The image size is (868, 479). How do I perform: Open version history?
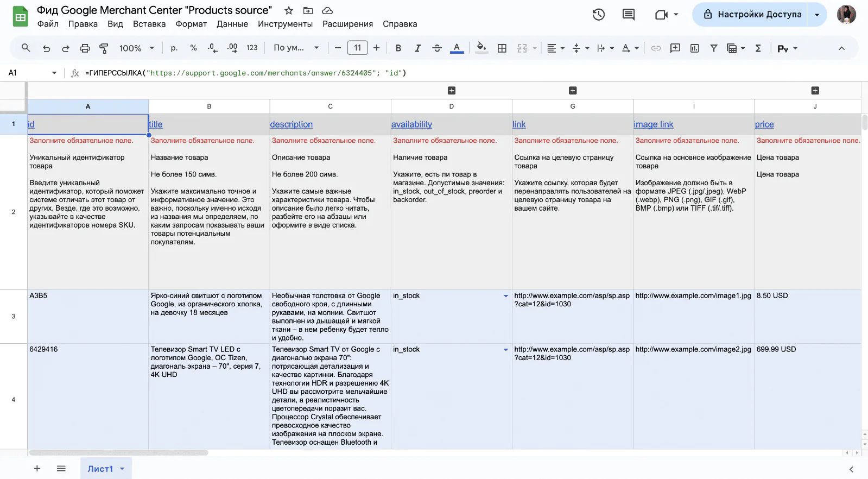599,15
